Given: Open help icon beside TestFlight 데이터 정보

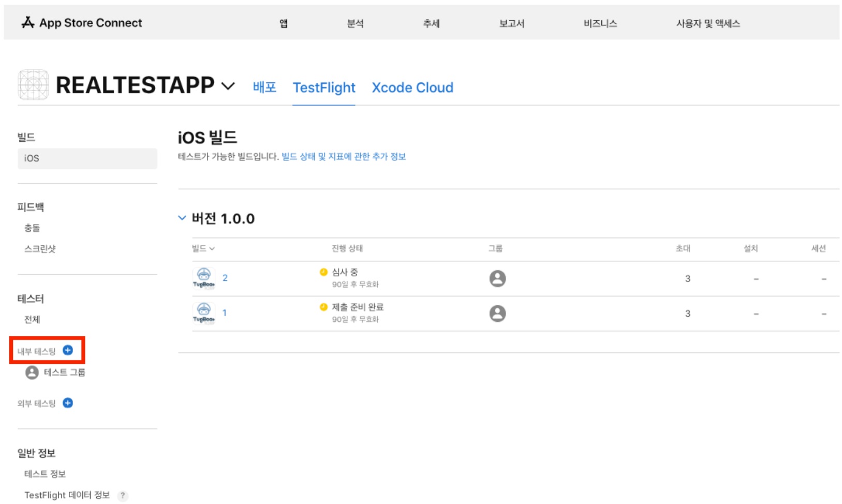Looking at the screenshot, I should pos(123,496).
